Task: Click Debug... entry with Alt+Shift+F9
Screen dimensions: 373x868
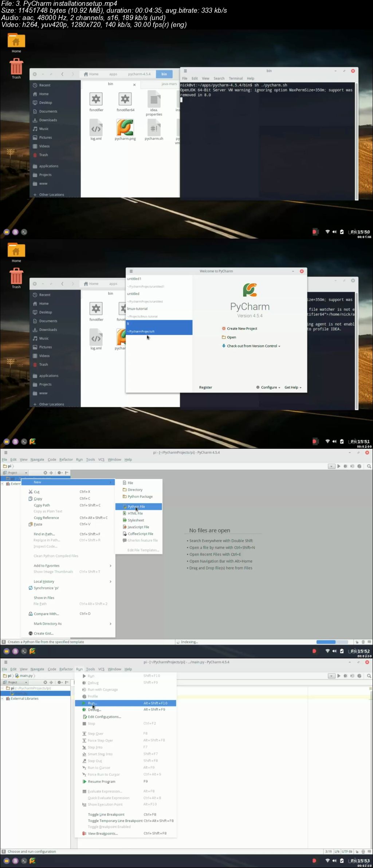Action: [x=126, y=710]
